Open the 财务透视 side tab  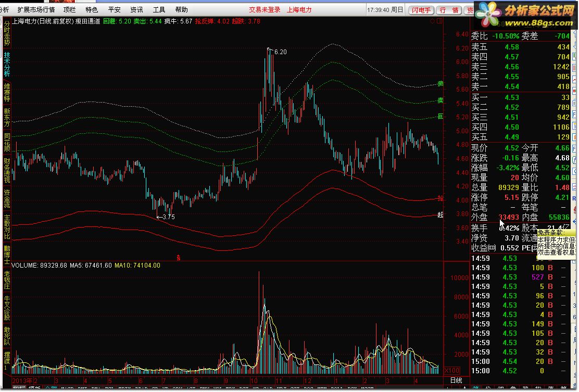click(x=7, y=170)
